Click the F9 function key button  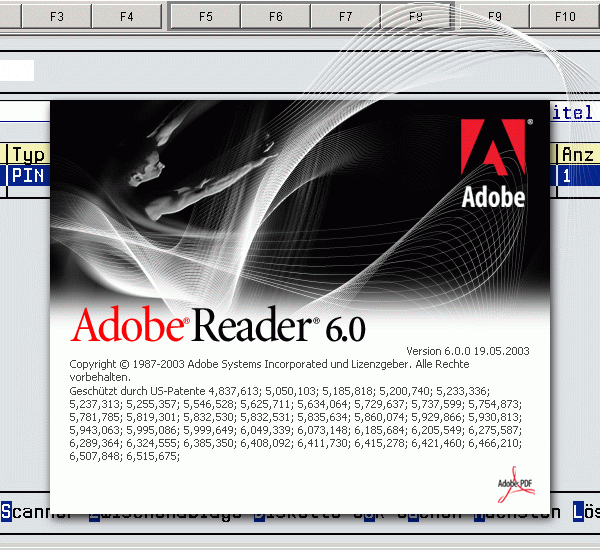coord(495,16)
